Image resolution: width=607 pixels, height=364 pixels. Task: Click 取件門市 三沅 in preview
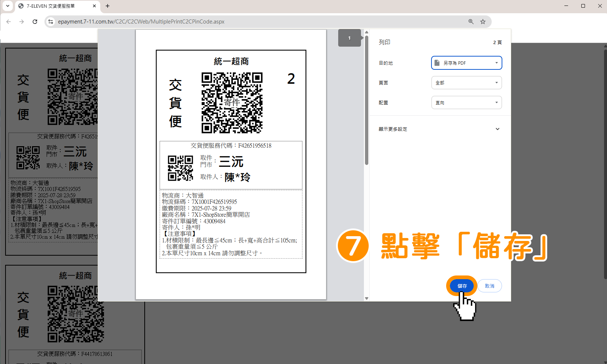click(x=222, y=161)
